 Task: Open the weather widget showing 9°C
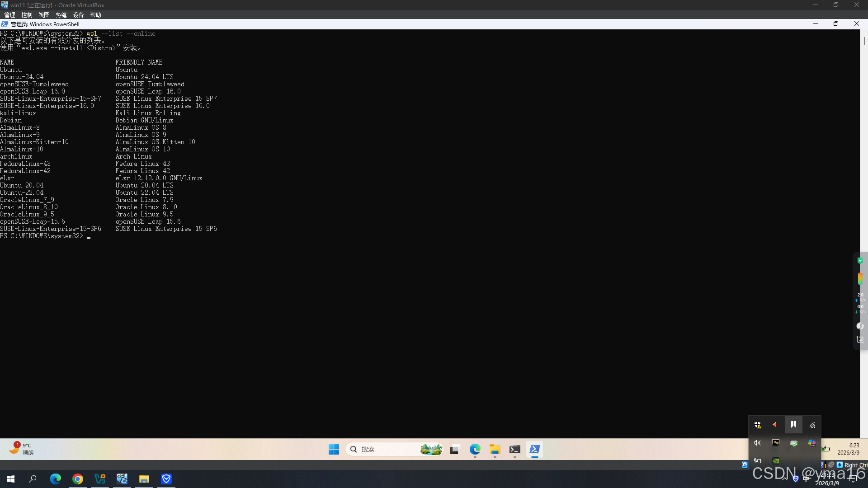tap(22, 448)
